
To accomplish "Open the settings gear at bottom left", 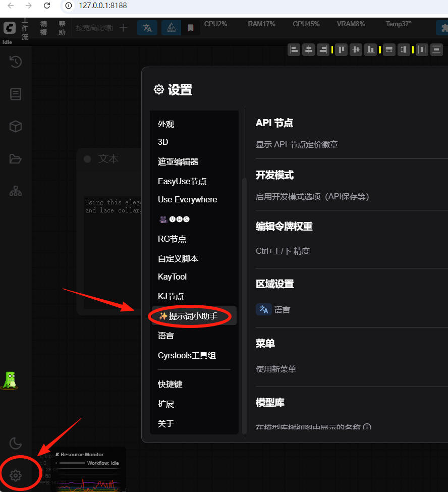I will 15,475.
